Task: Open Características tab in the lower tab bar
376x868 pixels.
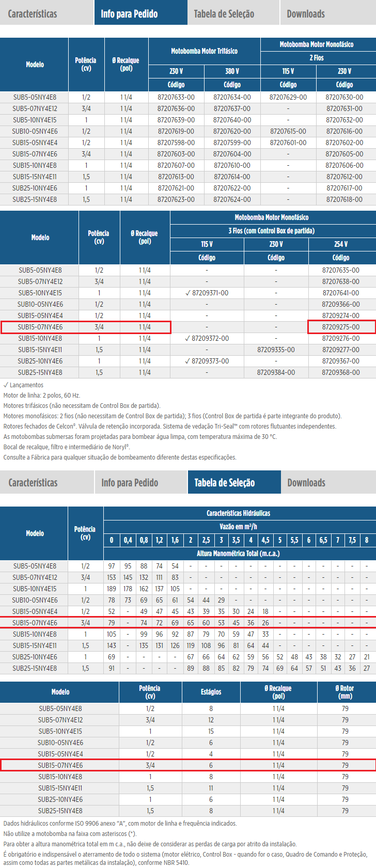Action: [33, 483]
